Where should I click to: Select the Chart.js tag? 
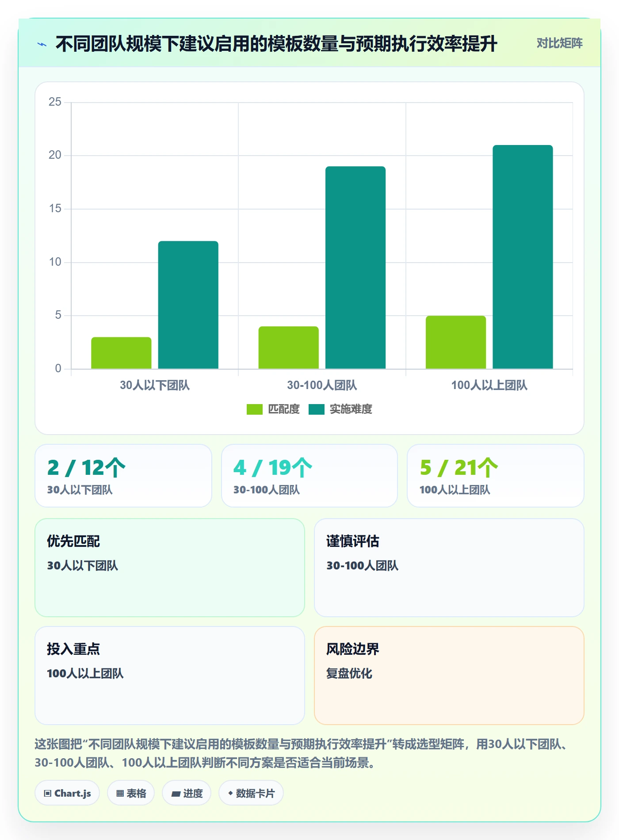click(67, 793)
